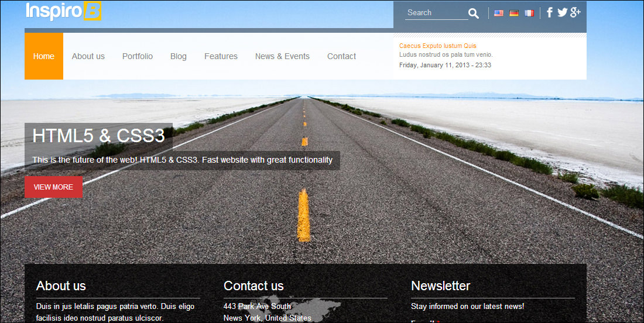The image size is (644, 323).
Task: Switch language using the German flag
Action: (x=514, y=13)
